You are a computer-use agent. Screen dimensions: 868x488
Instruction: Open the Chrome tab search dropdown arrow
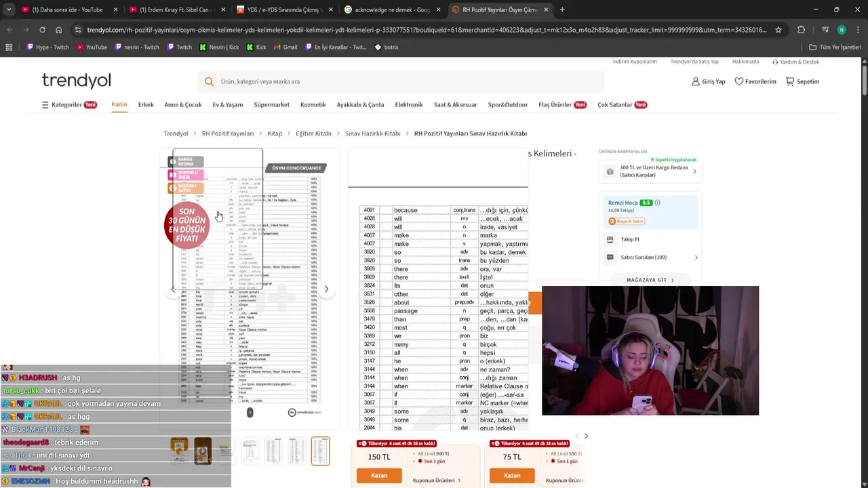[9, 9]
